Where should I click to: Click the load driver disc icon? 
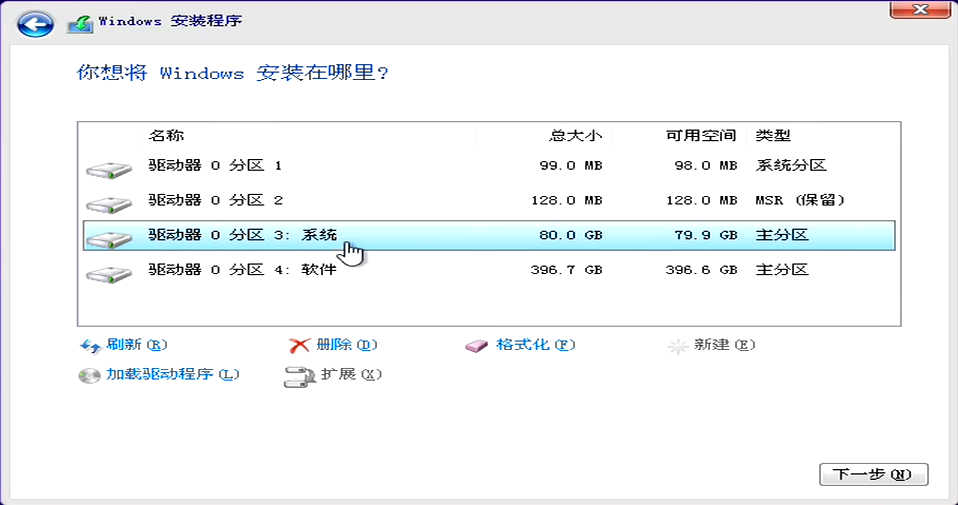coord(90,376)
